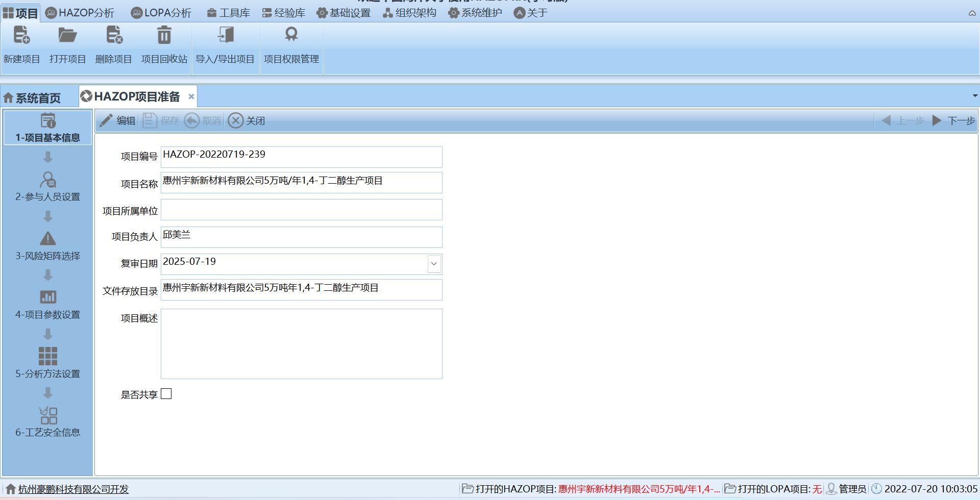This screenshot has height=500, width=980.
Task: Open 项目权限管理 (project permissions)
Action: (x=291, y=45)
